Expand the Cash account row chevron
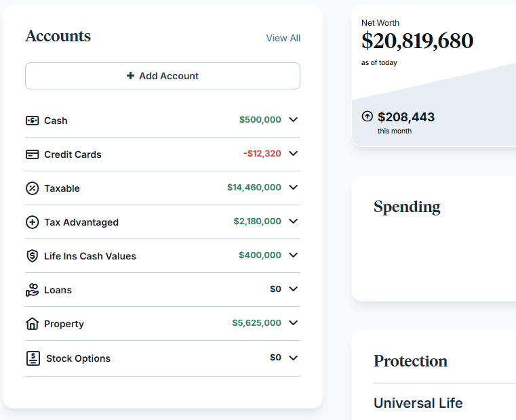Screen dimensions: 516x420 point(293,120)
